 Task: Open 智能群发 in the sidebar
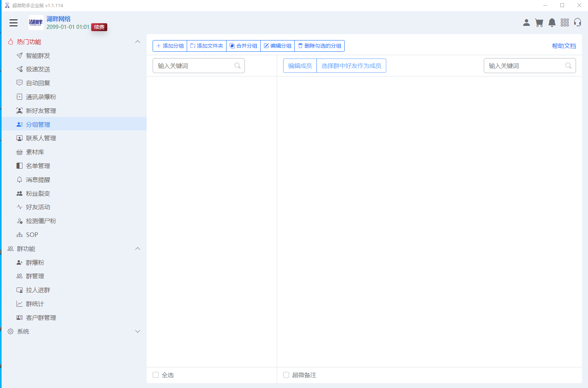(x=38, y=55)
